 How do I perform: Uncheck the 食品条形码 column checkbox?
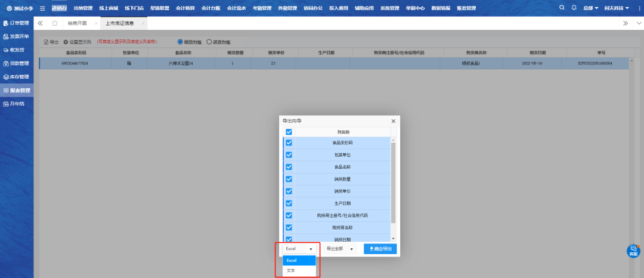[289, 143]
